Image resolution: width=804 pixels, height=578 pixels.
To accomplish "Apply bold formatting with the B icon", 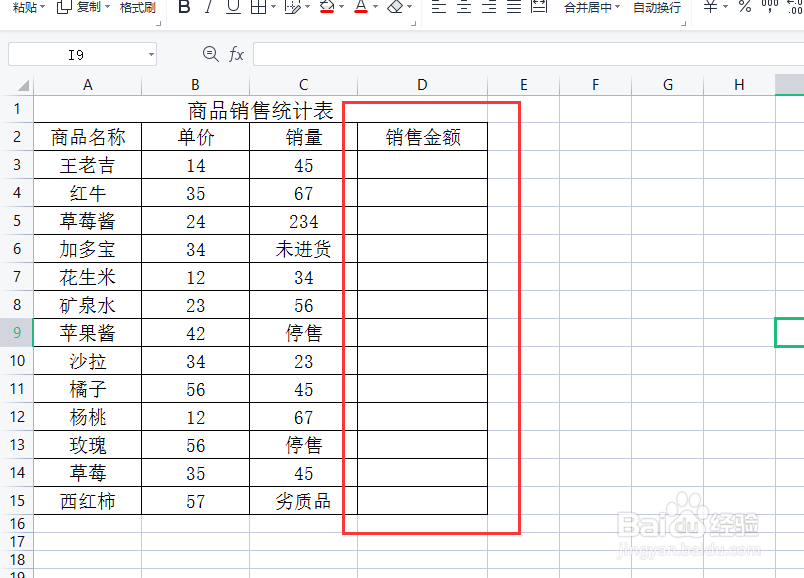I will coord(185,8).
